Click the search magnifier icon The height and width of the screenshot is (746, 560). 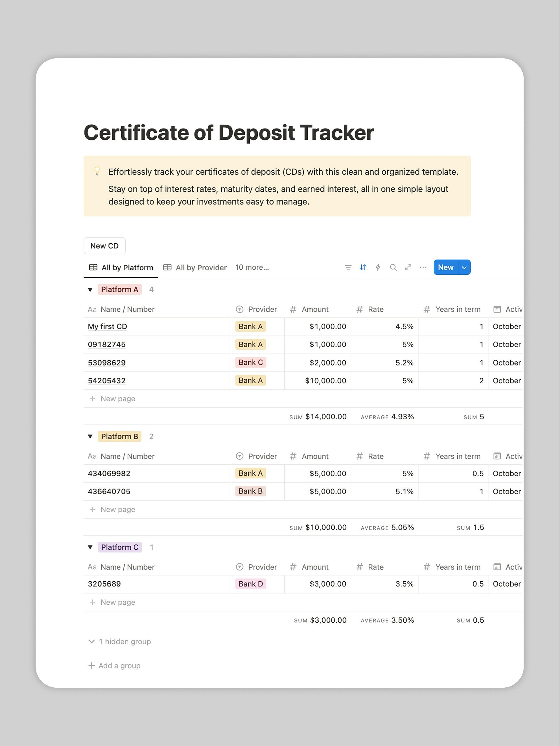tap(393, 267)
